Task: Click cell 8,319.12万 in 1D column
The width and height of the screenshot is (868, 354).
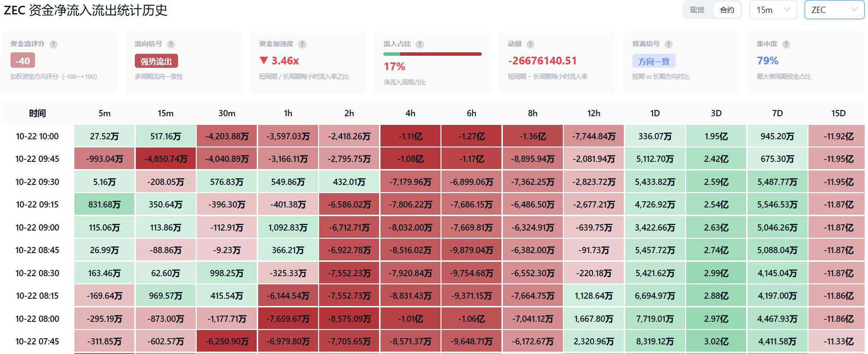Action: coord(655,342)
